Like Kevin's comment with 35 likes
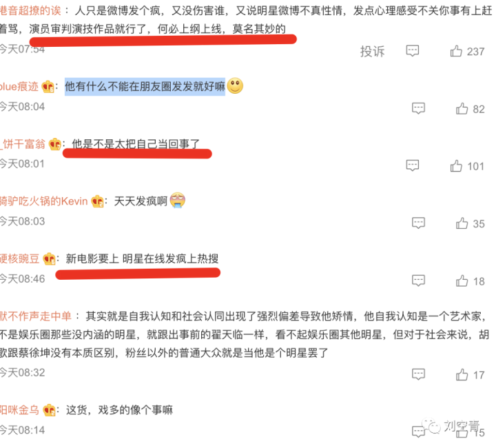 point(462,223)
